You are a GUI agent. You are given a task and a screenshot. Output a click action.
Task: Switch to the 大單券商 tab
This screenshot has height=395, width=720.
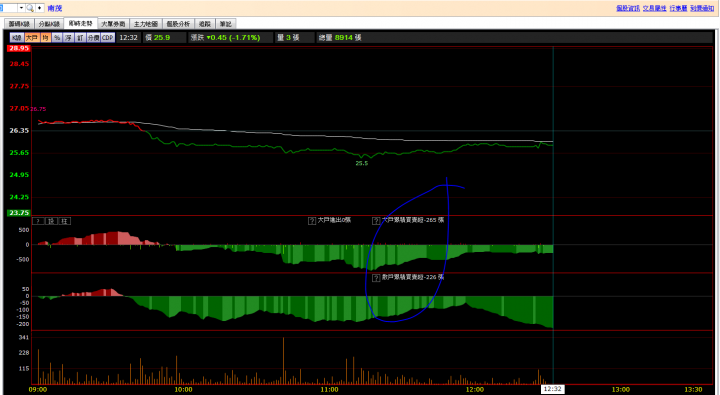pos(113,24)
